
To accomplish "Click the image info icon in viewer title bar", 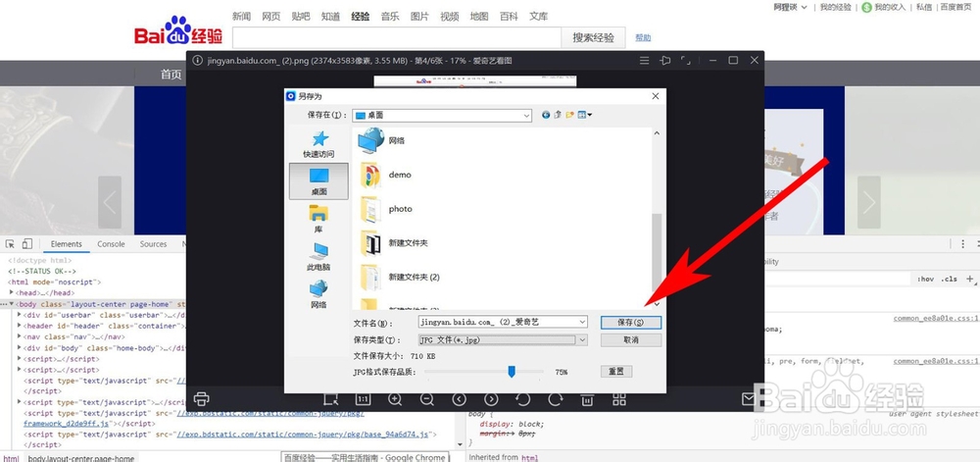I will click(198, 61).
